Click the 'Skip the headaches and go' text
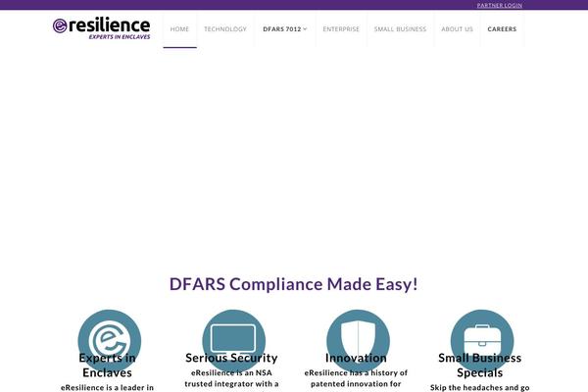Viewport: 588px width, 392px height. pos(479,387)
